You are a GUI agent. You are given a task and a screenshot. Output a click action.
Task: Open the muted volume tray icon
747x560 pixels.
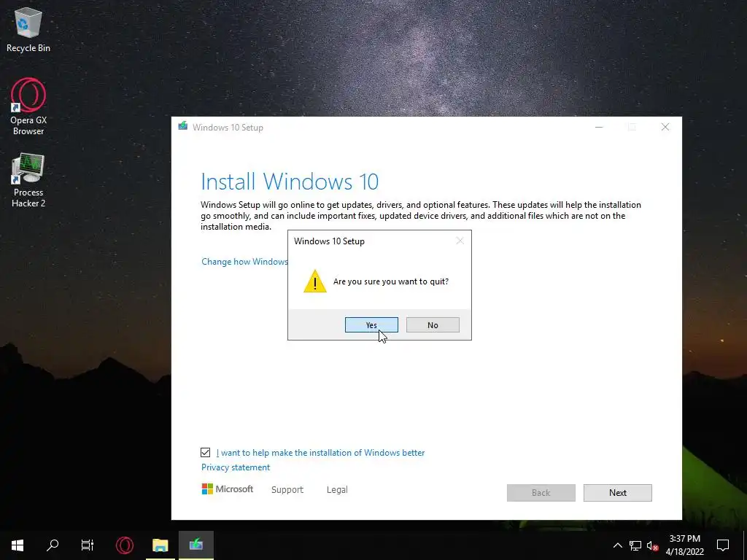(653, 545)
